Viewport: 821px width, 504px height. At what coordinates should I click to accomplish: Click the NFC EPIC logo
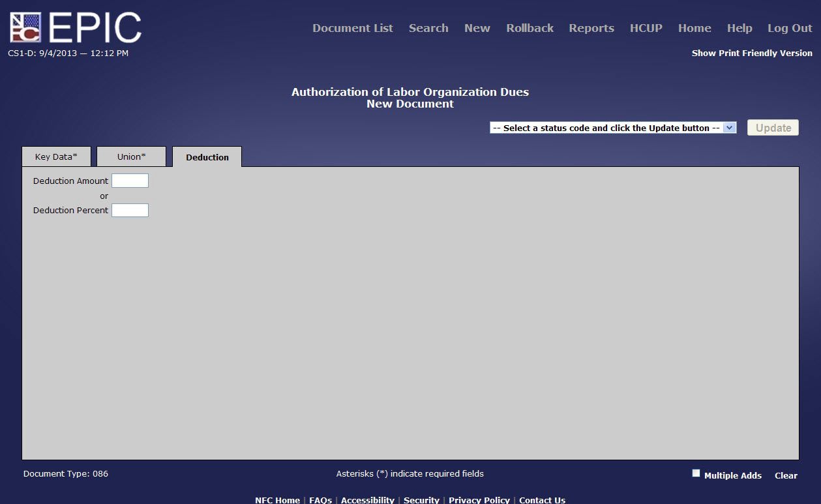74,26
